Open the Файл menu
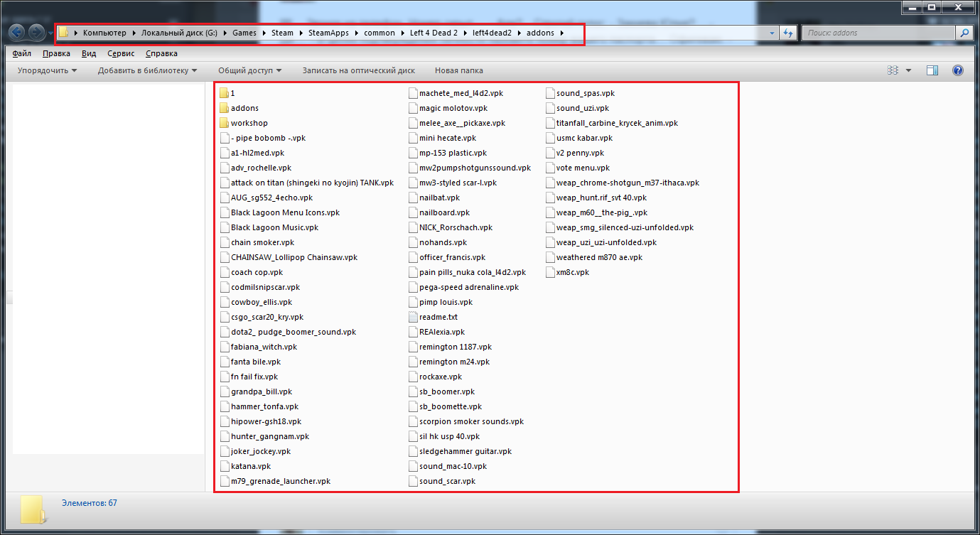 pyautogui.click(x=21, y=53)
